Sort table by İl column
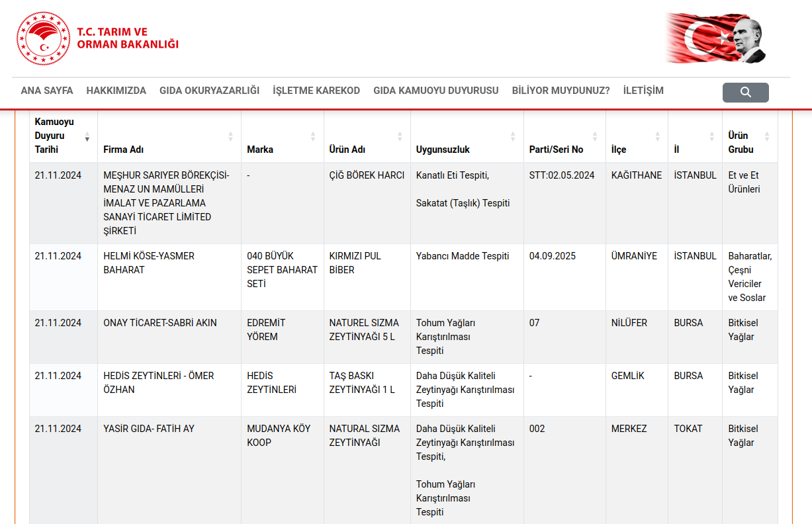 tap(711, 137)
